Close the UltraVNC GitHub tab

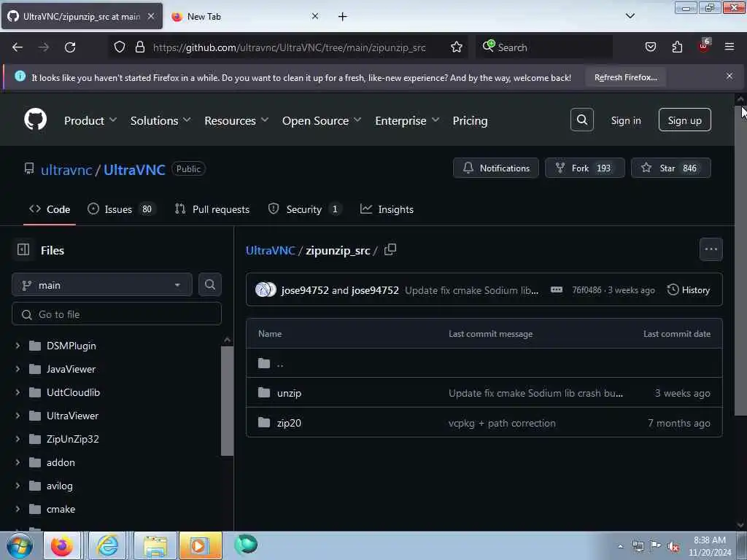pos(151,16)
